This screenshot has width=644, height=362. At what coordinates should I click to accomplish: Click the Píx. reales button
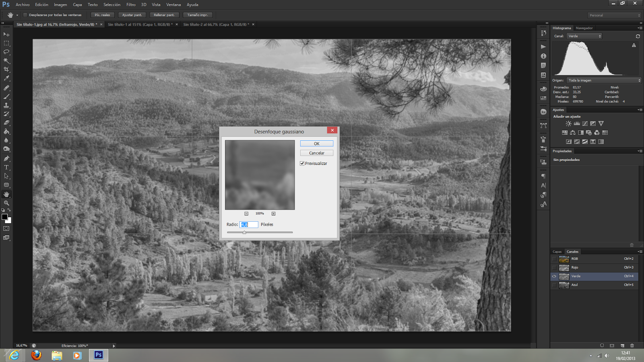(102, 15)
